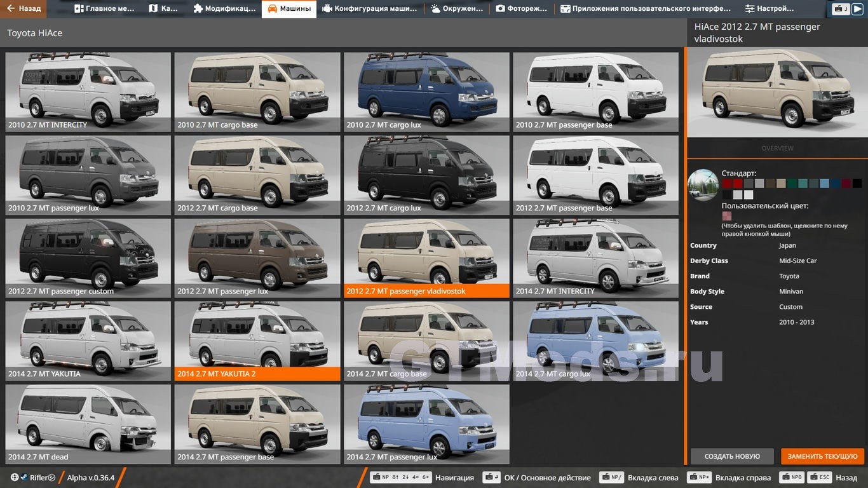Select the 2012 2.7 MT passenger vladivostok van

[x=426, y=258]
